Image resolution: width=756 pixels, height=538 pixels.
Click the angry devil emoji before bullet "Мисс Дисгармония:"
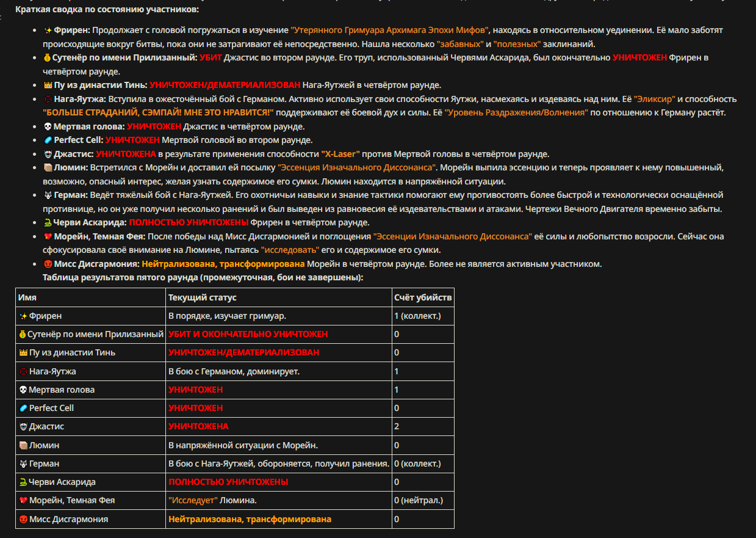pos(48,264)
